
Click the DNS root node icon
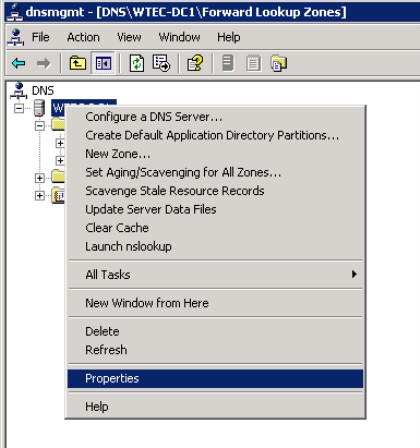[x=18, y=90]
